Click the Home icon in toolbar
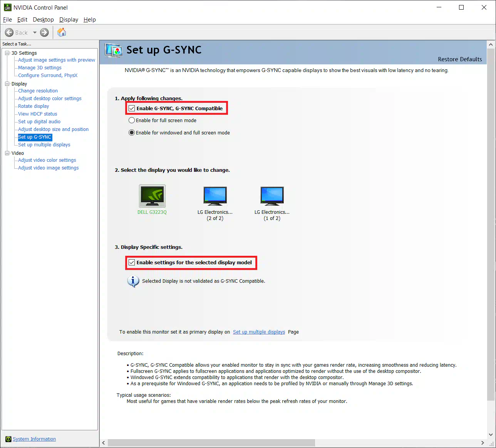The height and width of the screenshot is (448, 496). point(62,33)
